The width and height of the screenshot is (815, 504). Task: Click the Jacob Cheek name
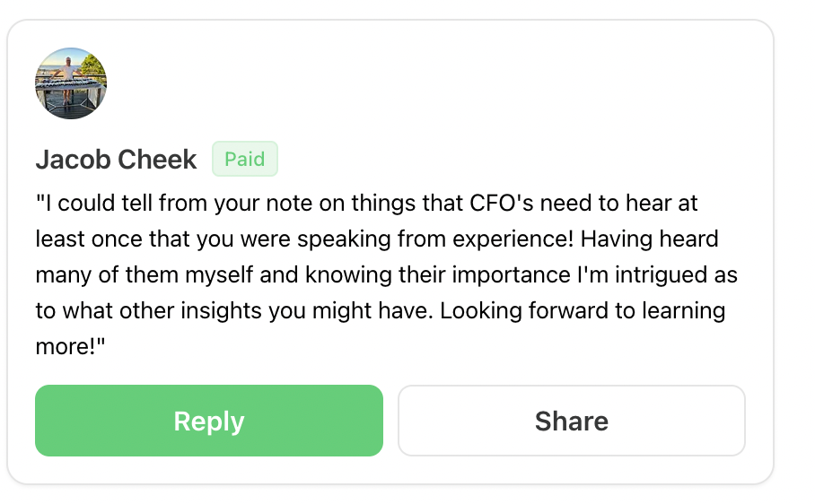[x=116, y=159]
